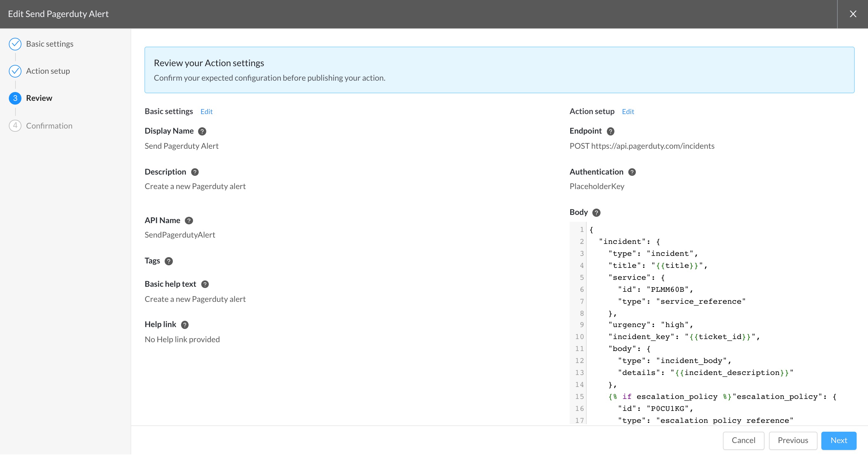Click the Tags help icon
The height and width of the screenshot is (455, 868).
169,261
